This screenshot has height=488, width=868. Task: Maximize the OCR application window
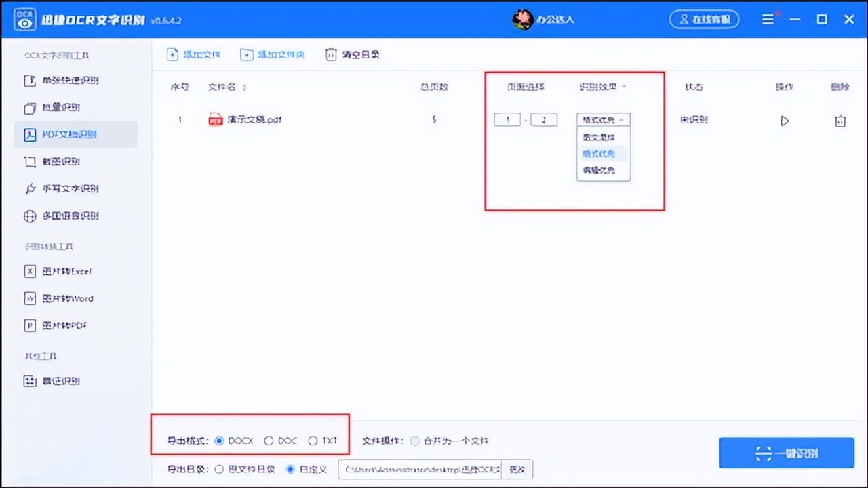822,19
